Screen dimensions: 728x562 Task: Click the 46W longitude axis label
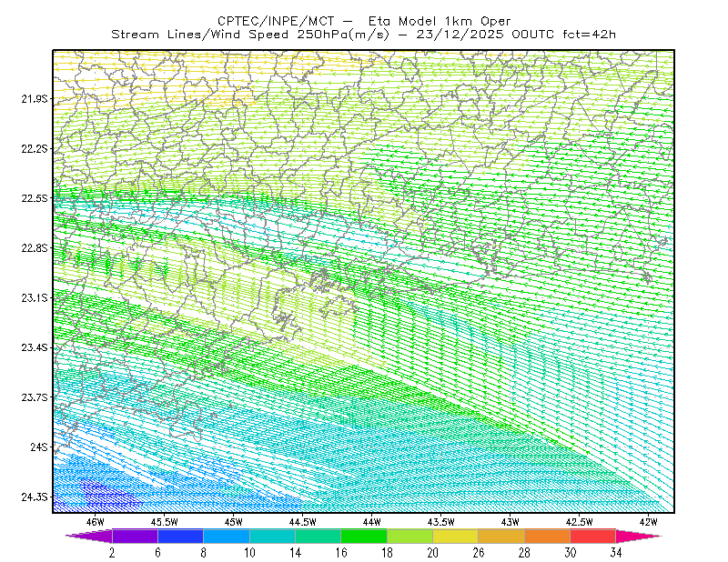tap(96, 522)
